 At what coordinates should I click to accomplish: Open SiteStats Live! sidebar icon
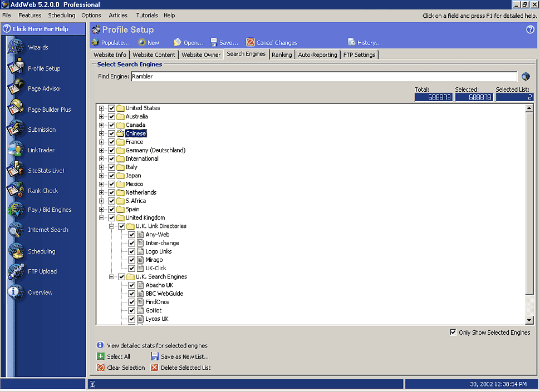pos(16,170)
